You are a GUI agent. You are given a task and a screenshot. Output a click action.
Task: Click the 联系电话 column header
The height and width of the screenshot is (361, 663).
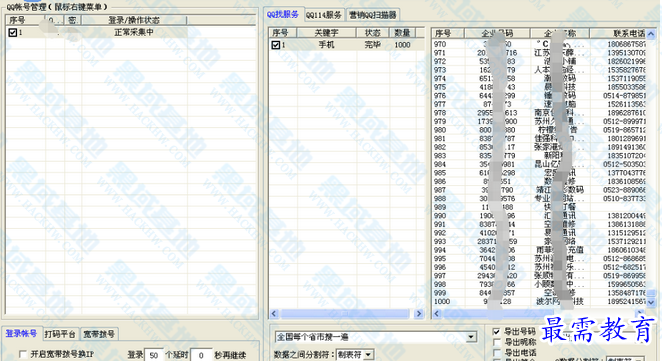618,33
